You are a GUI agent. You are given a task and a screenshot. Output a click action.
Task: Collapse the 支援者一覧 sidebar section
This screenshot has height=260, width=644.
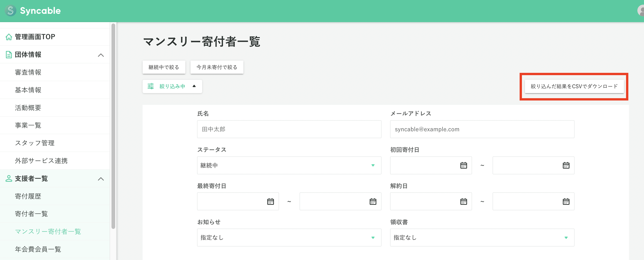pos(101,179)
